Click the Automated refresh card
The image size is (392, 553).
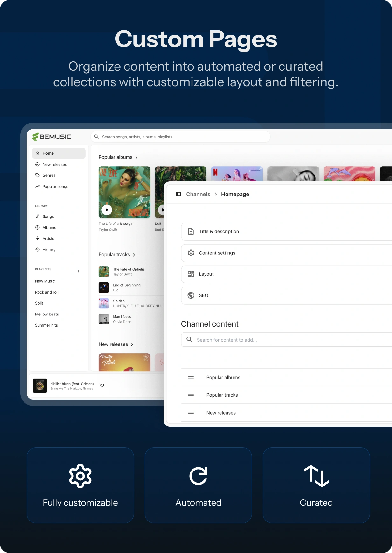tap(198, 485)
